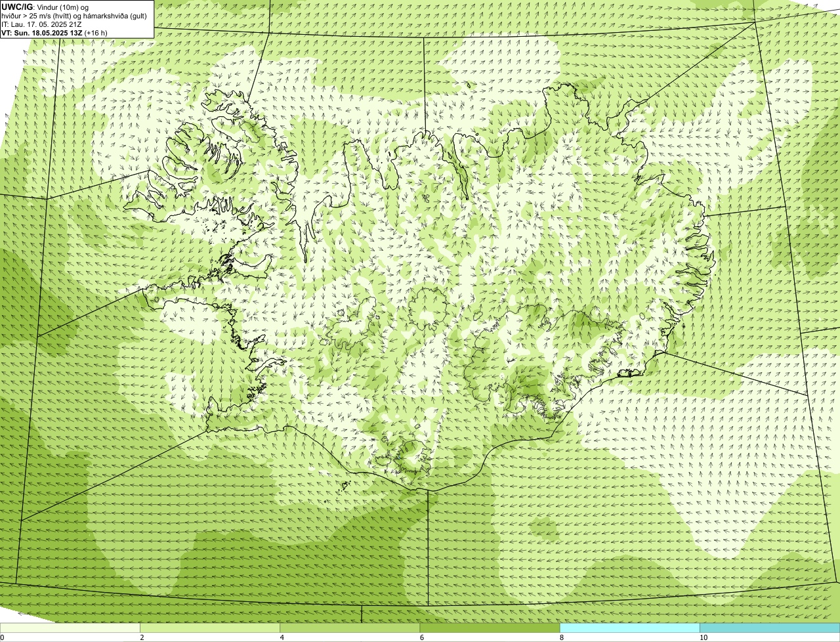Click the 'VT: Sun. 18.05.2025 13Z' valid time line
The height and width of the screenshot is (642, 840).
pyautogui.click(x=54, y=32)
